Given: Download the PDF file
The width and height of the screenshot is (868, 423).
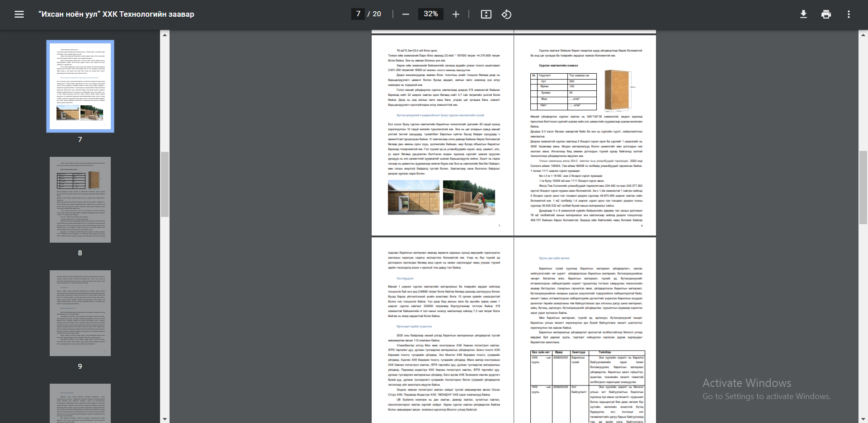Looking at the screenshot, I should (803, 14).
